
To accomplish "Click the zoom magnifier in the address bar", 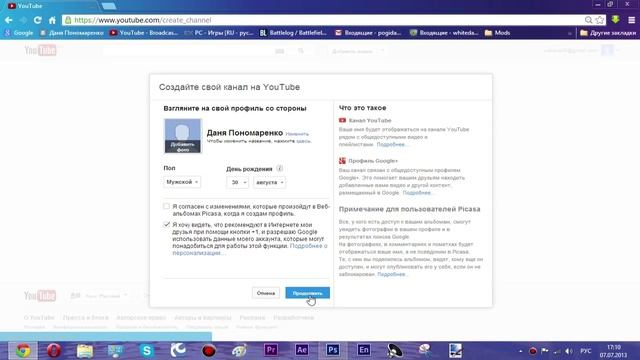I will pyautogui.click(x=588, y=20).
